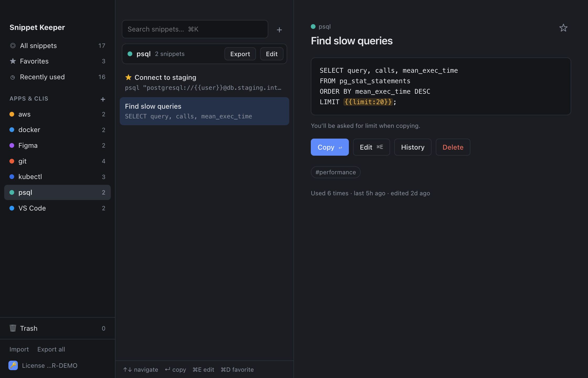Image resolution: width=588 pixels, height=378 pixels.
Task: Toggle favorite star for Find slow queries
Action: 563,28
